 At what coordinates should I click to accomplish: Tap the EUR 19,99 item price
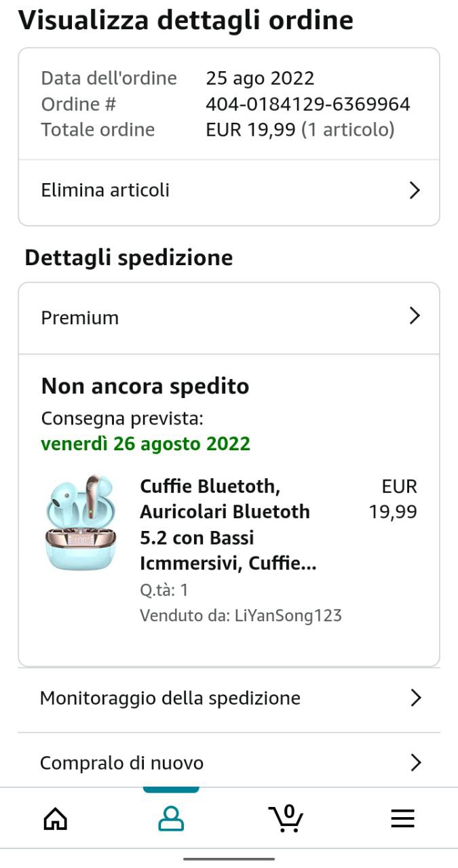(x=394, y=499)
